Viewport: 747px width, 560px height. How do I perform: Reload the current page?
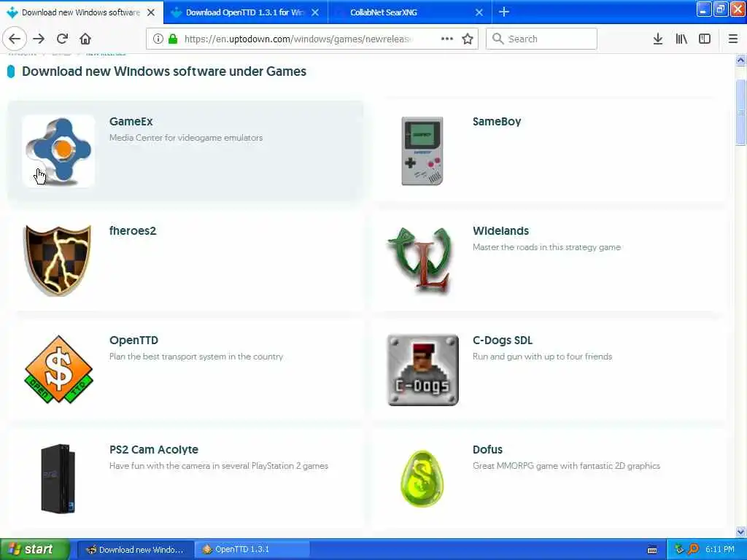pos(62,39)
